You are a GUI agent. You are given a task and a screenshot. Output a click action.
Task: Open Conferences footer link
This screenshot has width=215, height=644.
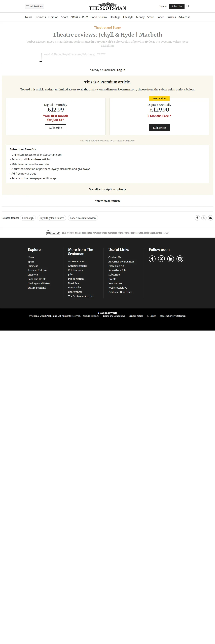(75, 292)
